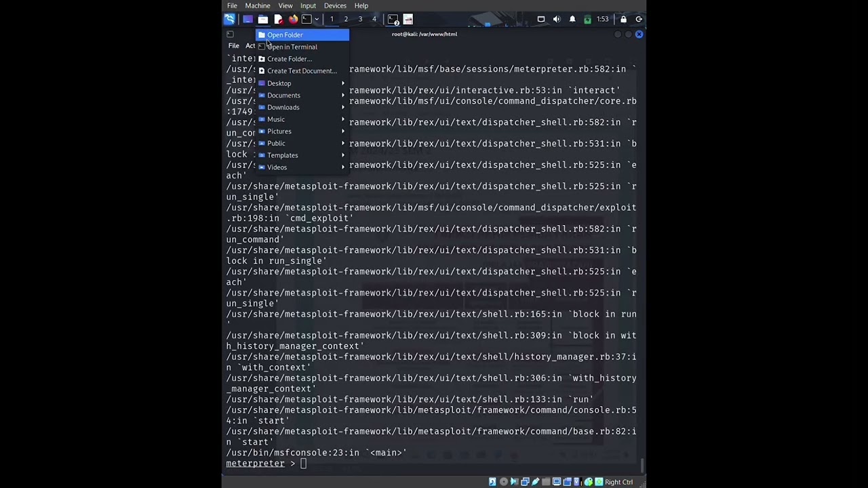The width and height of the screenshot is (868, 488).
Task: Click the processor status bar icon
Action: point(578,482)
